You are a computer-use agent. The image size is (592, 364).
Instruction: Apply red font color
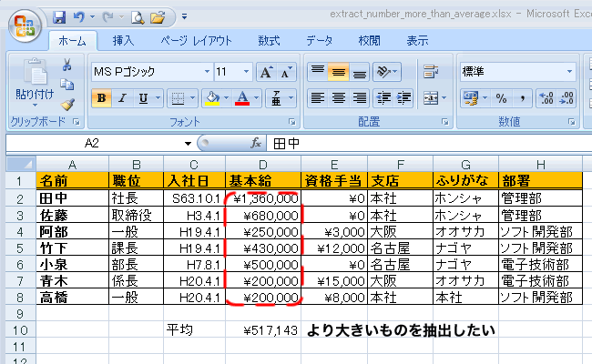tap(242, 98)
